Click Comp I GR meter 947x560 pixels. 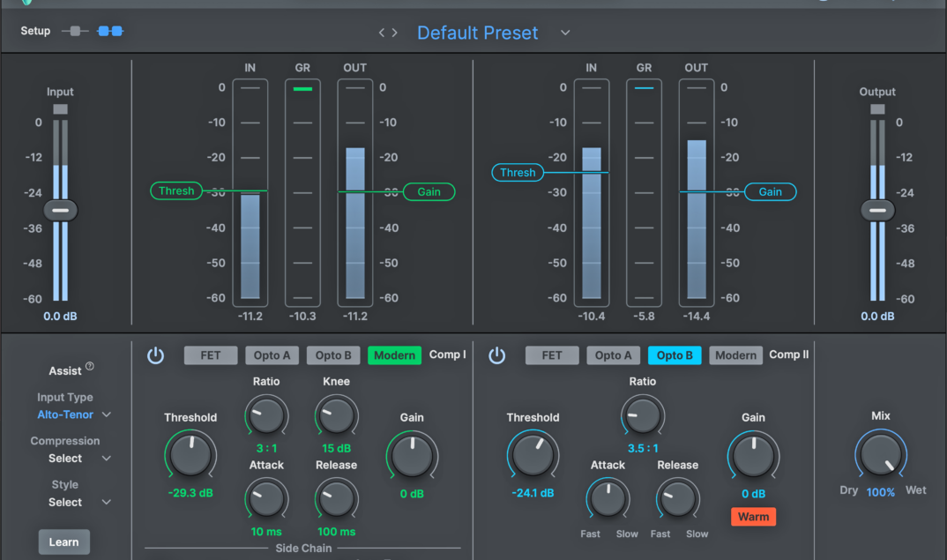click(302, 193)
